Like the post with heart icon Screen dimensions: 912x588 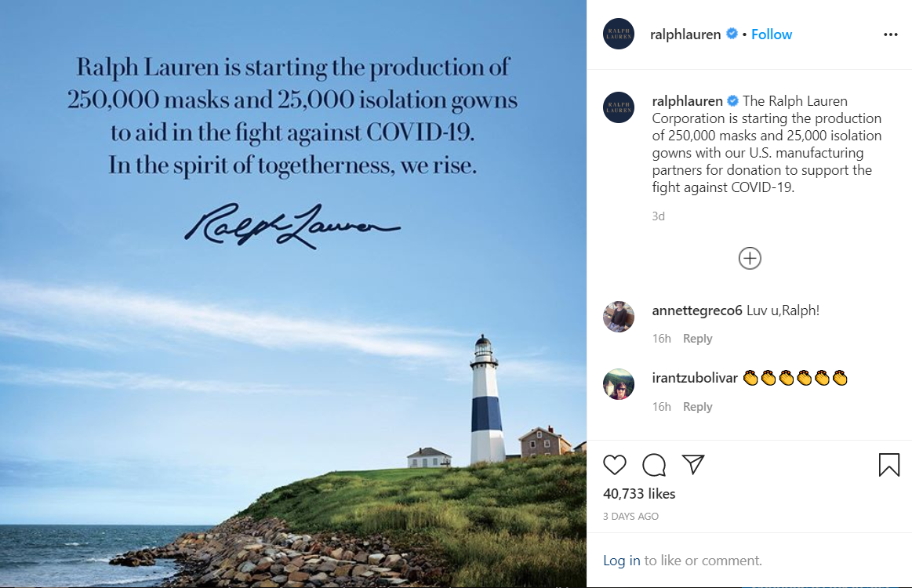click(x=615, y=465)
